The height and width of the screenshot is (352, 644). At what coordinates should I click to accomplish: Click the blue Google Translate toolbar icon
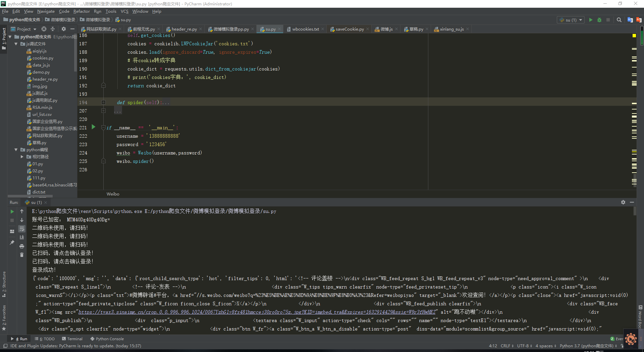point(630,20)
